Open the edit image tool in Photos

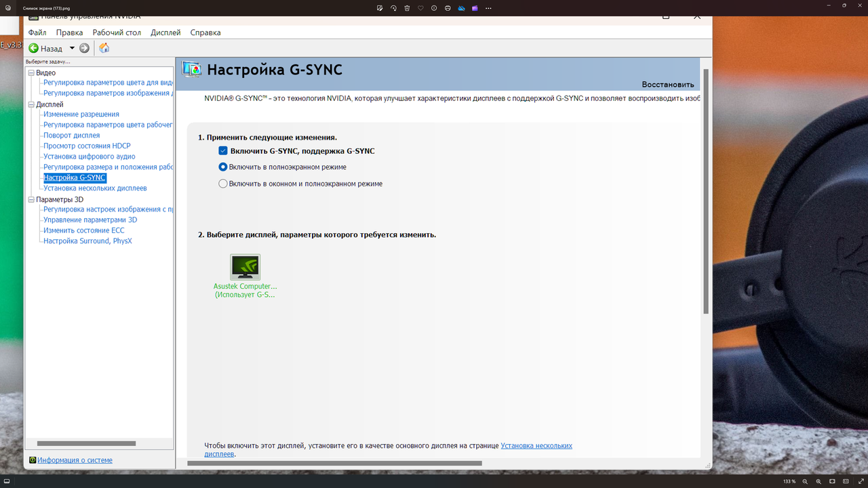380,7
